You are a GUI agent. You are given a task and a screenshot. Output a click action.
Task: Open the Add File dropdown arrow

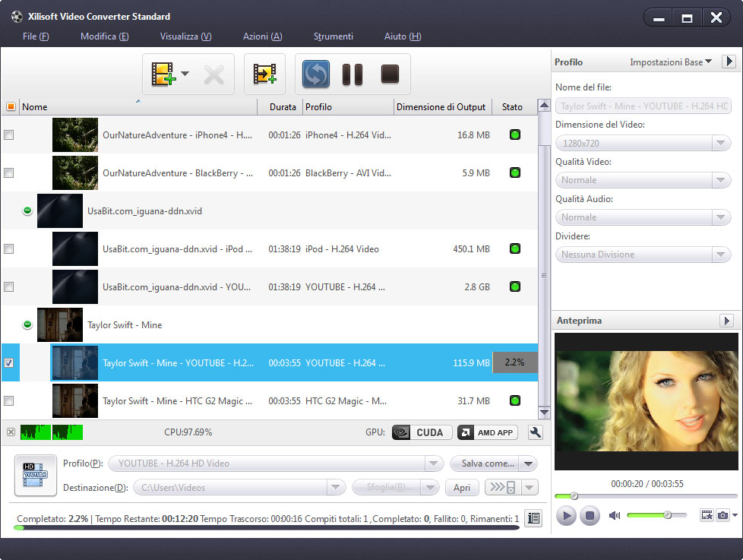185,74
